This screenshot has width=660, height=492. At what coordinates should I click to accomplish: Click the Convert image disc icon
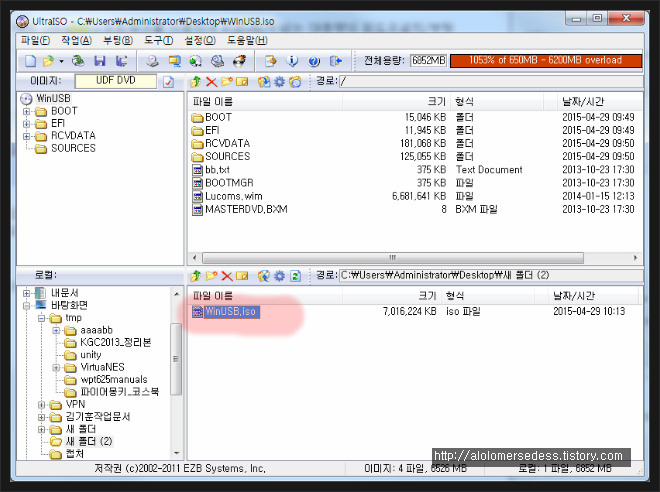pos(196,61)
